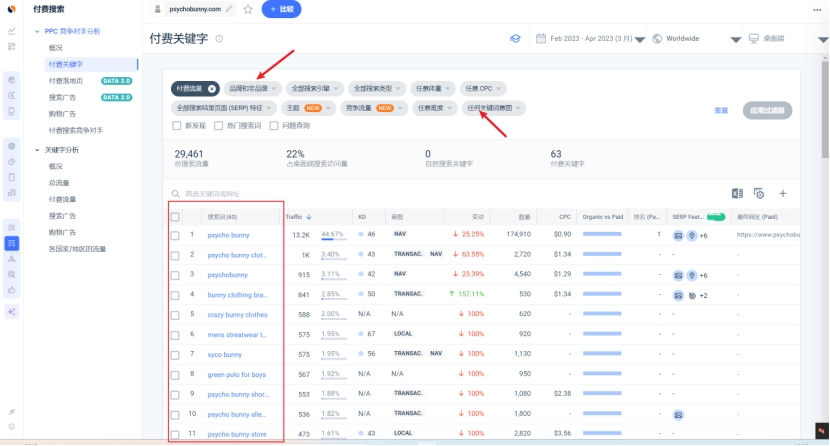Expand the Worldwide country dropdown

690,39
